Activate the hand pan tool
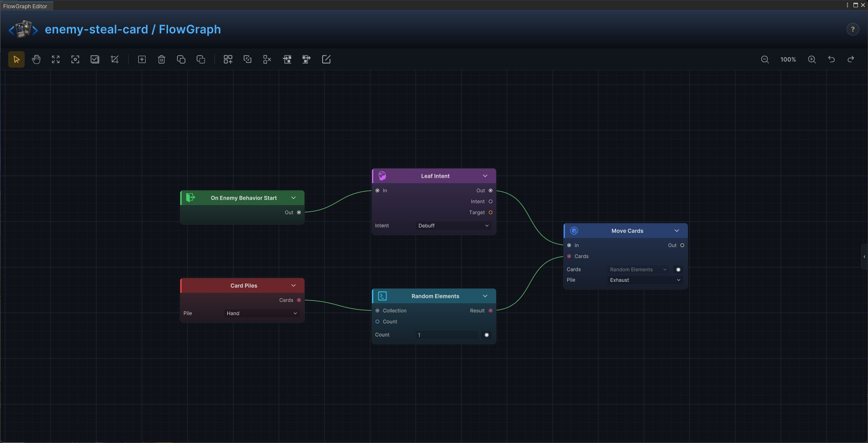This screenshot has height=443, width=868. click(x=36, y=59)
